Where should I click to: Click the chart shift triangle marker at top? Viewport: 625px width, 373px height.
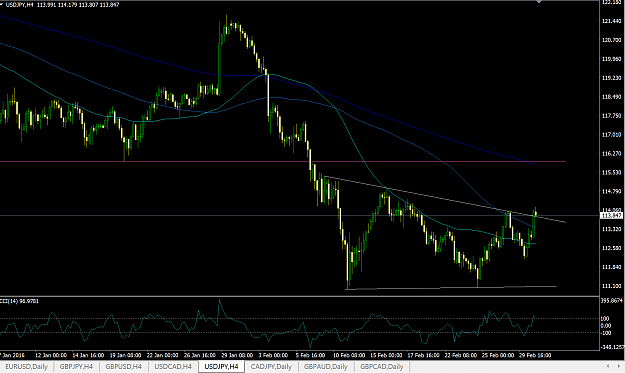pos(539,2)
